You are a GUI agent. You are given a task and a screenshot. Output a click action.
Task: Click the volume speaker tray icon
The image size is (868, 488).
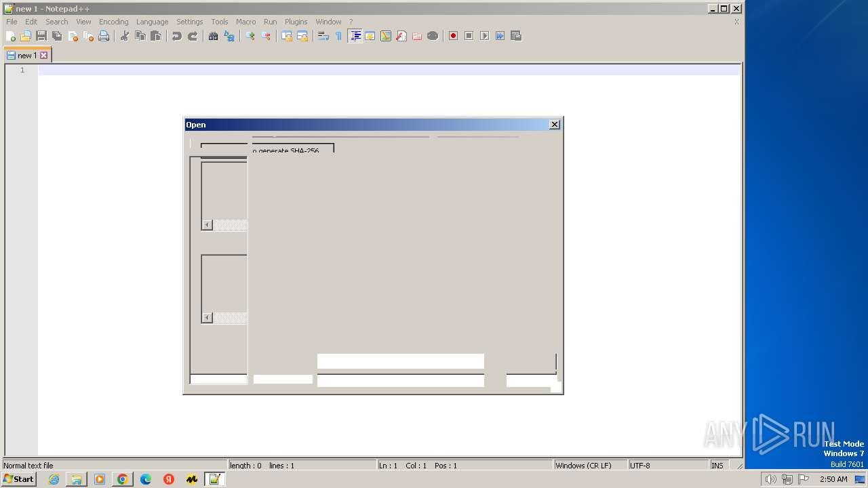tap(770, 479)
